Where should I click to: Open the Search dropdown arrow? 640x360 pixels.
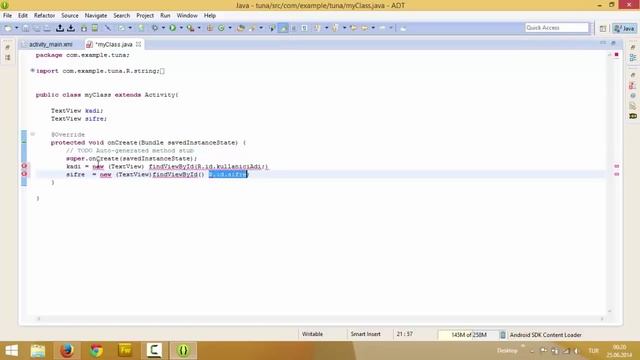click(261, 28)
